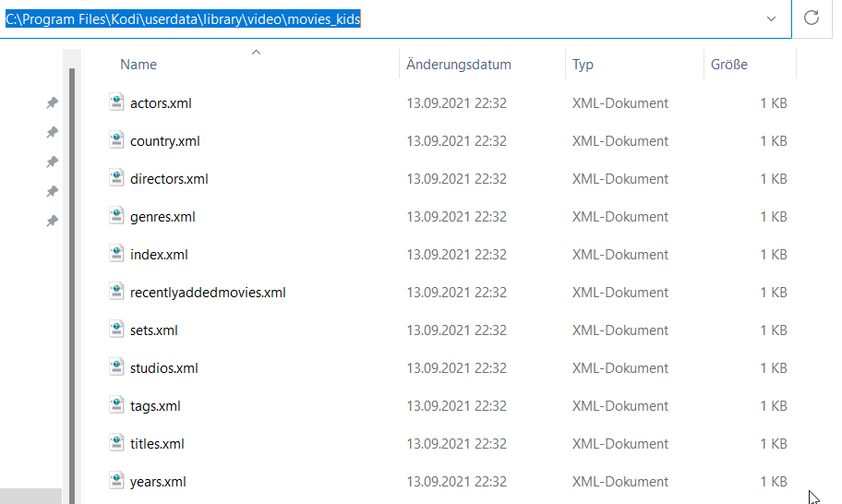
Task: Sort files by Größe column
Action: [x=729, y=65]
